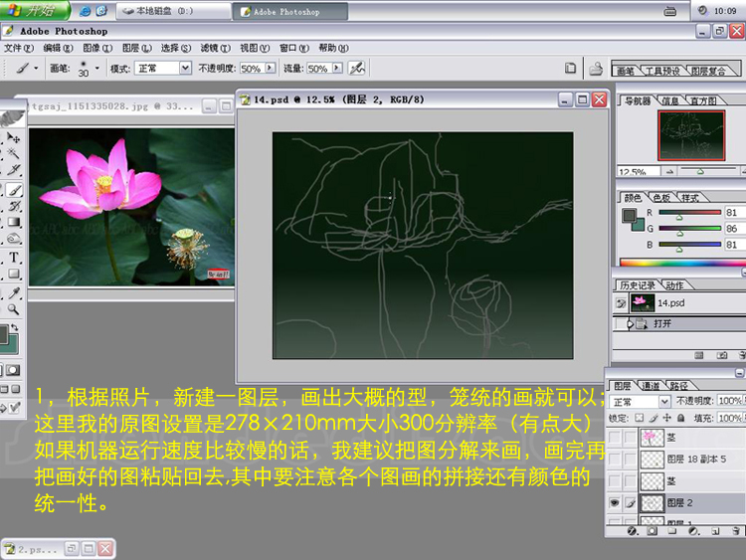Open 图像 menu
Viewport: 746px width, 560px height.
tap(97, 48)
